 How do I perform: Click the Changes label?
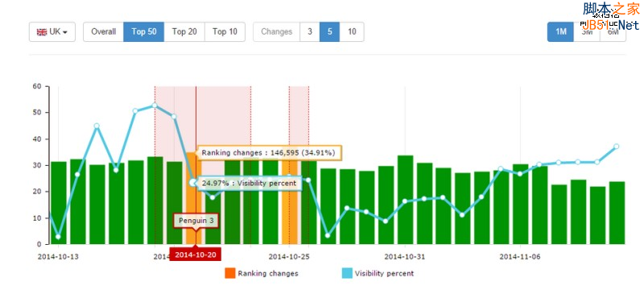[x=276, y=31]
